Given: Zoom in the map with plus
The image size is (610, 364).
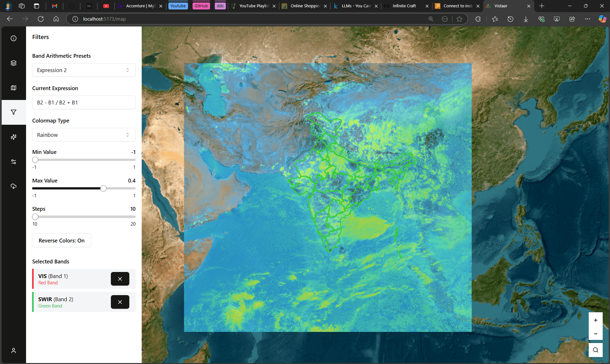Looking at the screenshot, I should (x=595, y=320).
